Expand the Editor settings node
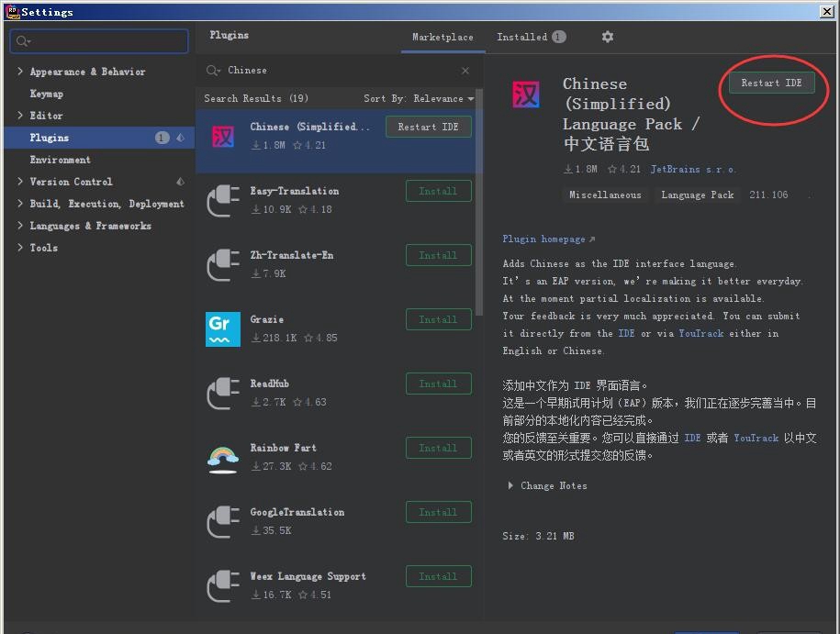The image size is (840, 634). [x=20, y=115]
